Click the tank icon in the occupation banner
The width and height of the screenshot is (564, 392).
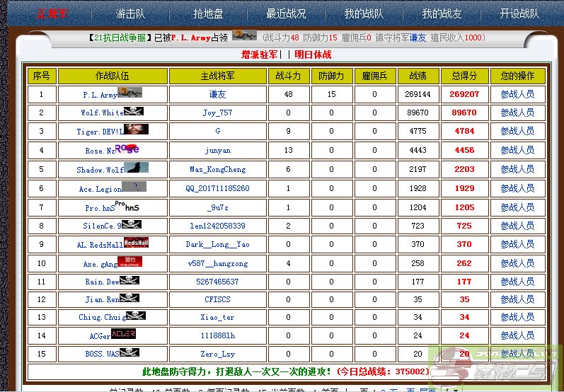pyautogui.click(x=244, y=35)
